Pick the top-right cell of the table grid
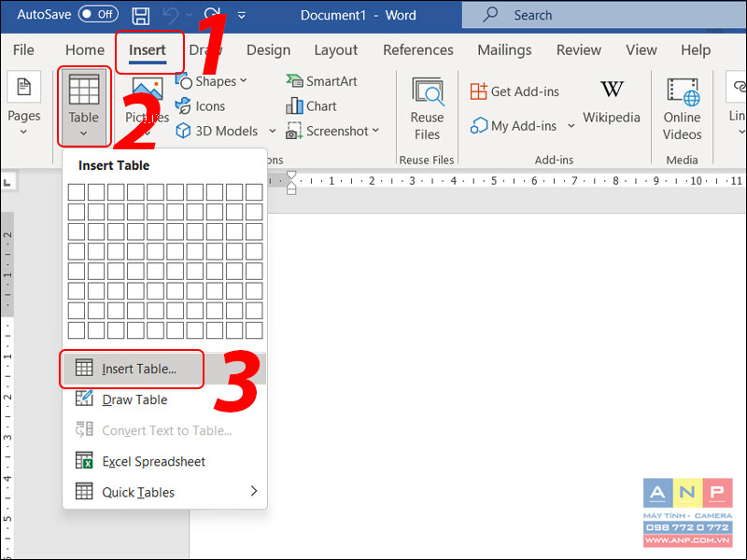Image resolution: width=747 pixels, height=560 pixels. pyautogui.click(x=254, y=192)
